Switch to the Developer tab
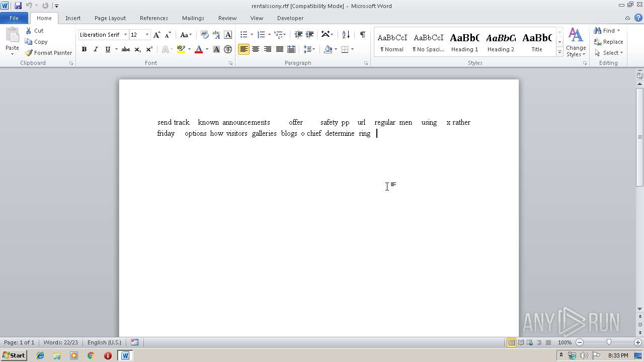The image size is (644, 362). [290, 18]
